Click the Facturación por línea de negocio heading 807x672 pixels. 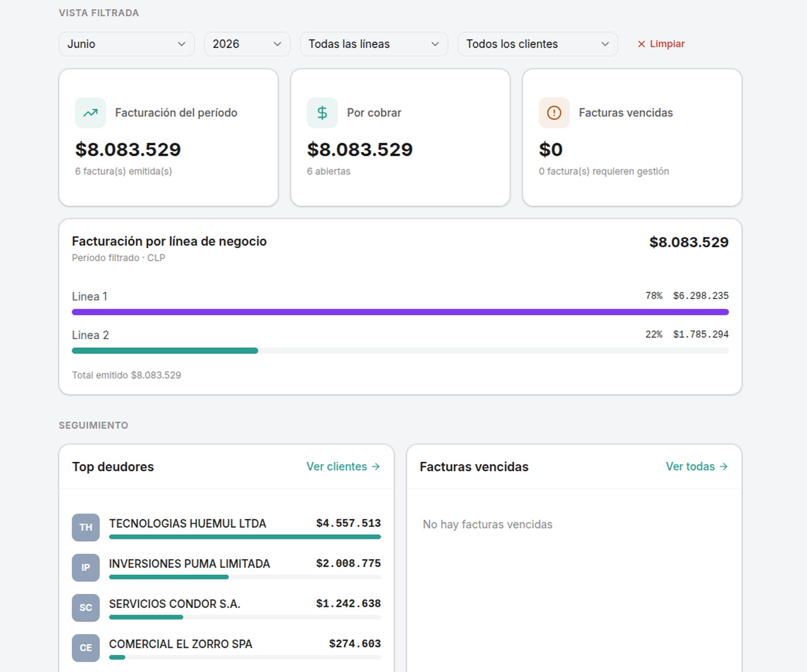(x=169, y=241)
